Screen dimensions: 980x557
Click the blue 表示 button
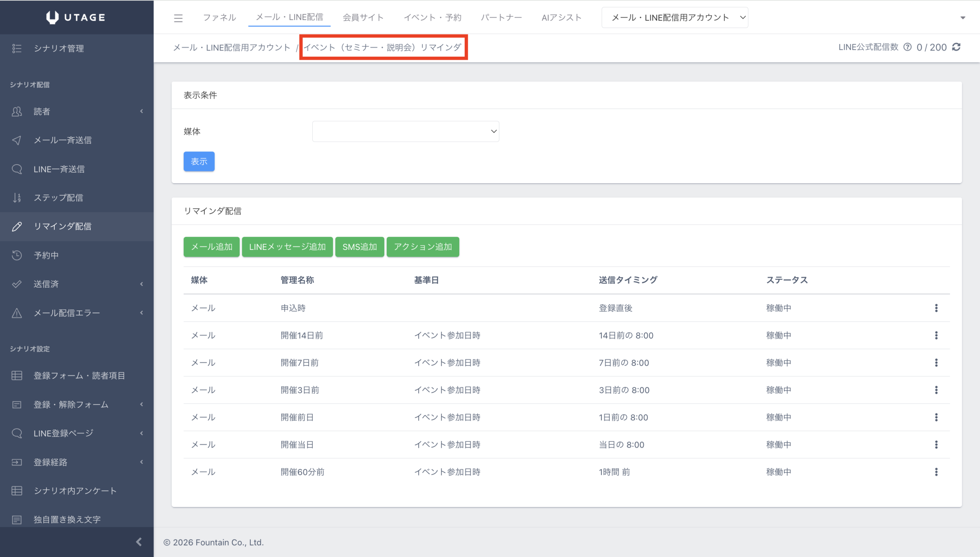[199, 161]
